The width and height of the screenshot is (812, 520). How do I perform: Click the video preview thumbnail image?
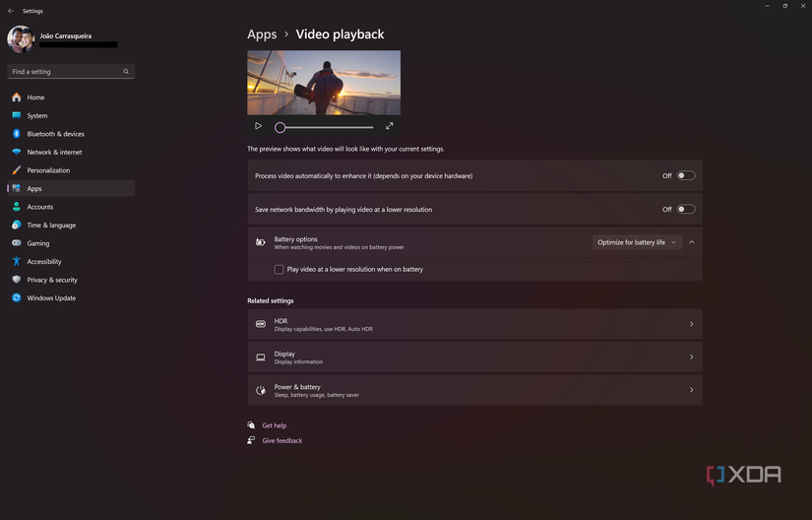pos(324,83)
